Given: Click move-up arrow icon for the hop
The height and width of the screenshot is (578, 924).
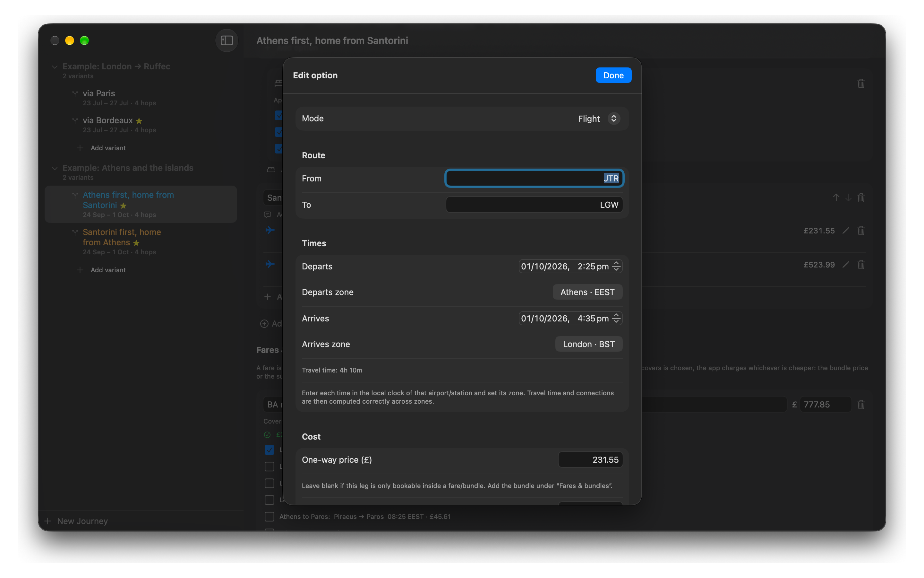Looking at the screenshot, I should coord(836,197).
